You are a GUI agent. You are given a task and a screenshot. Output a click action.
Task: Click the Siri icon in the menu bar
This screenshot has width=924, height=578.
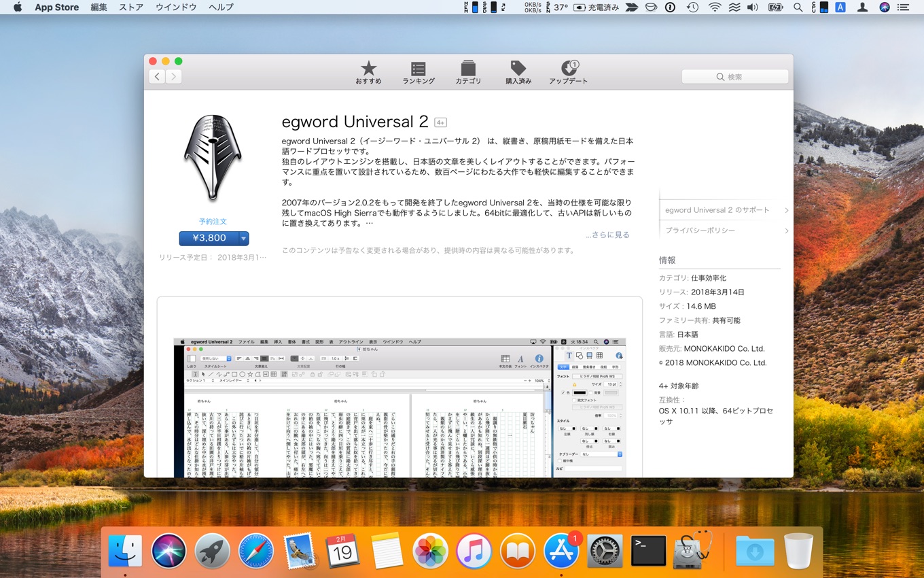pos(884,7)
